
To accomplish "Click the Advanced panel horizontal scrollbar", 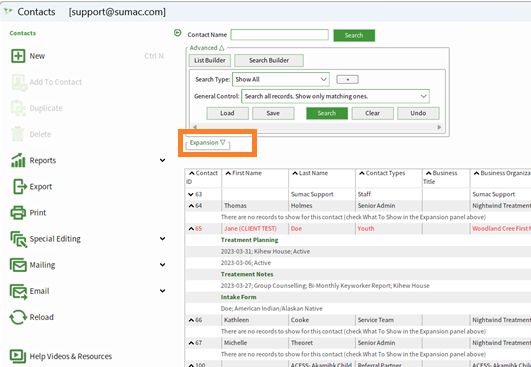I will coord(317,127).
